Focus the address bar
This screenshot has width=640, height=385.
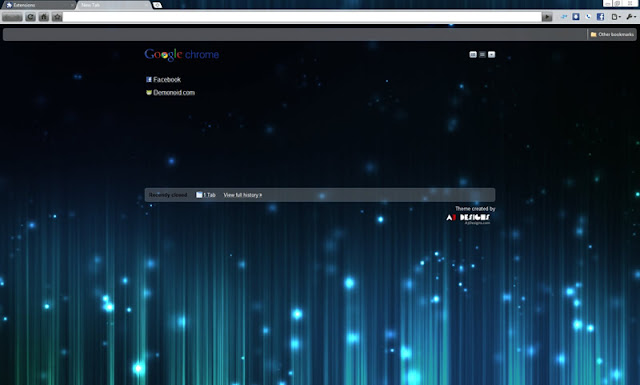point(302,17)
